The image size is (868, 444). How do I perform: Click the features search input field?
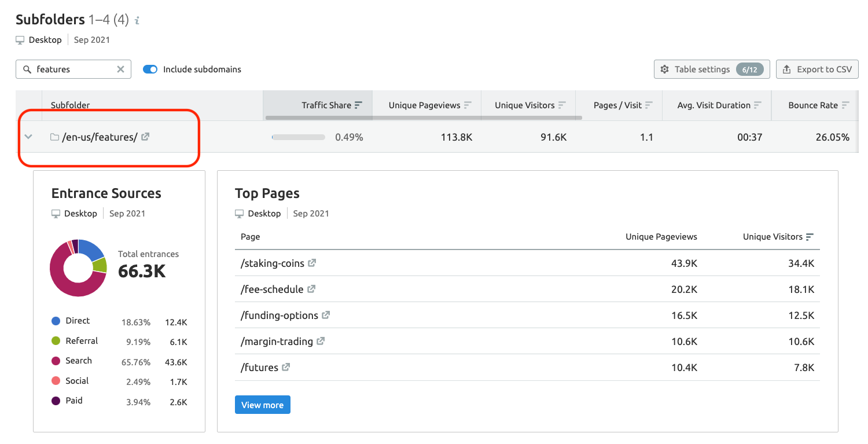pyautogui.click(x=73, y=69)
